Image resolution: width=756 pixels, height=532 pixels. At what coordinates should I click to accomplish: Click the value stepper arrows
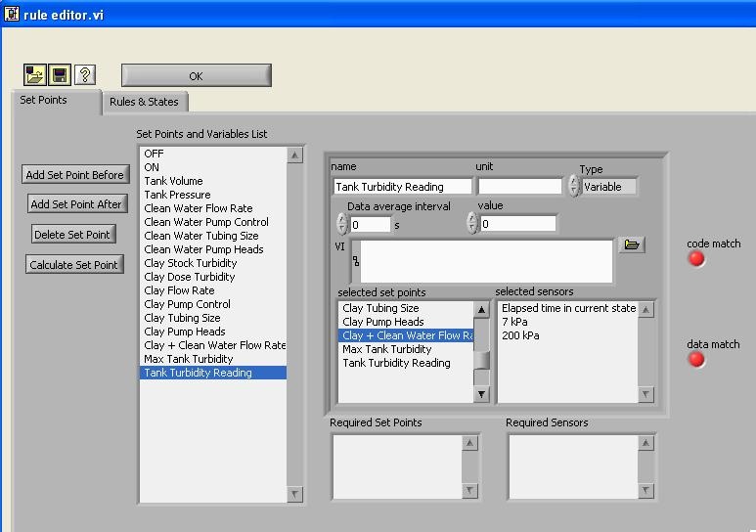click(472, 223)
